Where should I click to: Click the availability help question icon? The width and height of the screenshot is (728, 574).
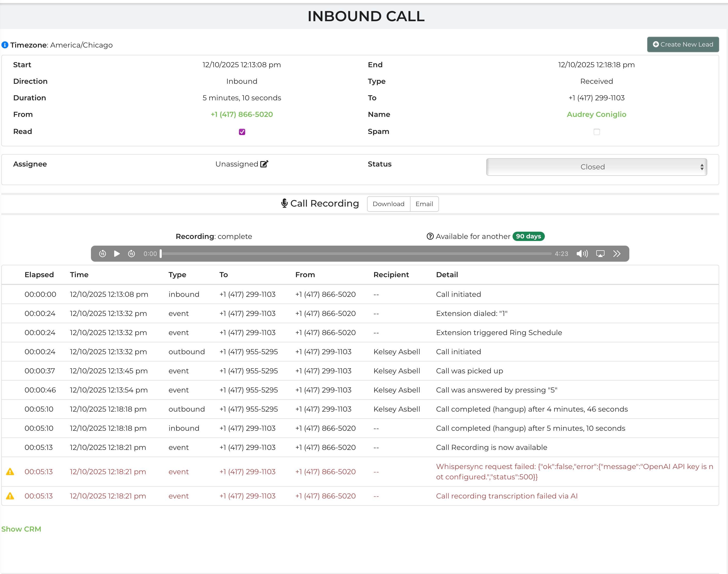coord(430,236)
